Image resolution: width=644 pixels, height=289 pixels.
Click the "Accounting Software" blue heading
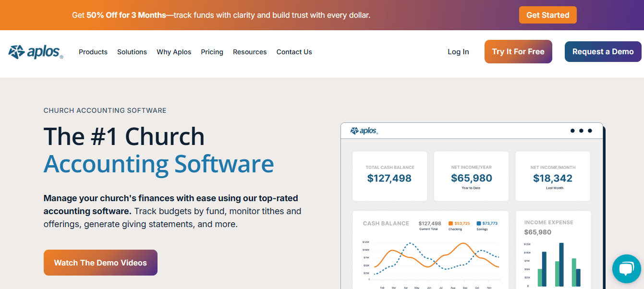click(159, 164)
